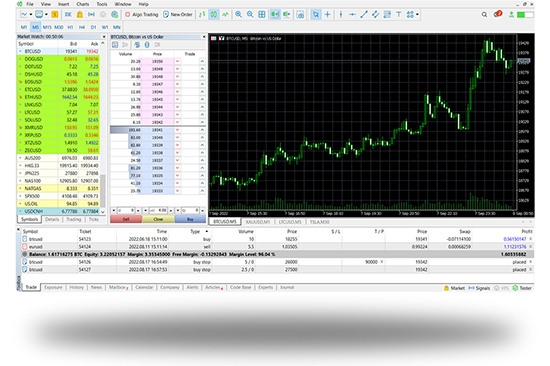
Task: Click the tile windows grid icon
Action: [x=262, y=14]
